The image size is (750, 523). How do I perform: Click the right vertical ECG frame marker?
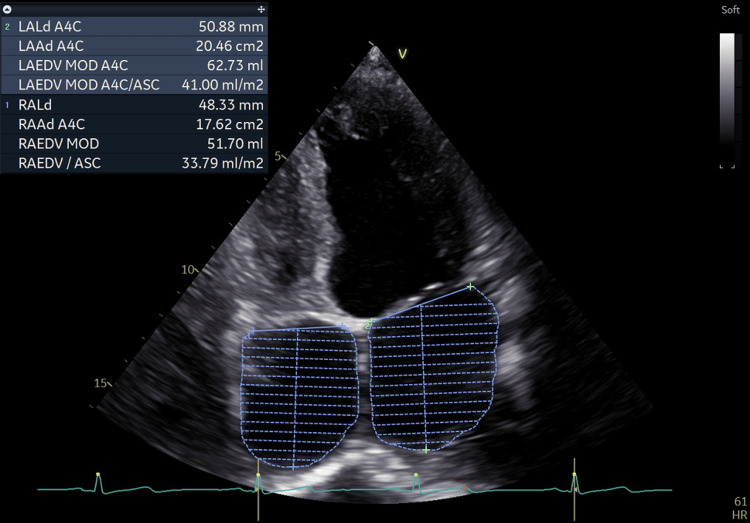click(574, 489)
